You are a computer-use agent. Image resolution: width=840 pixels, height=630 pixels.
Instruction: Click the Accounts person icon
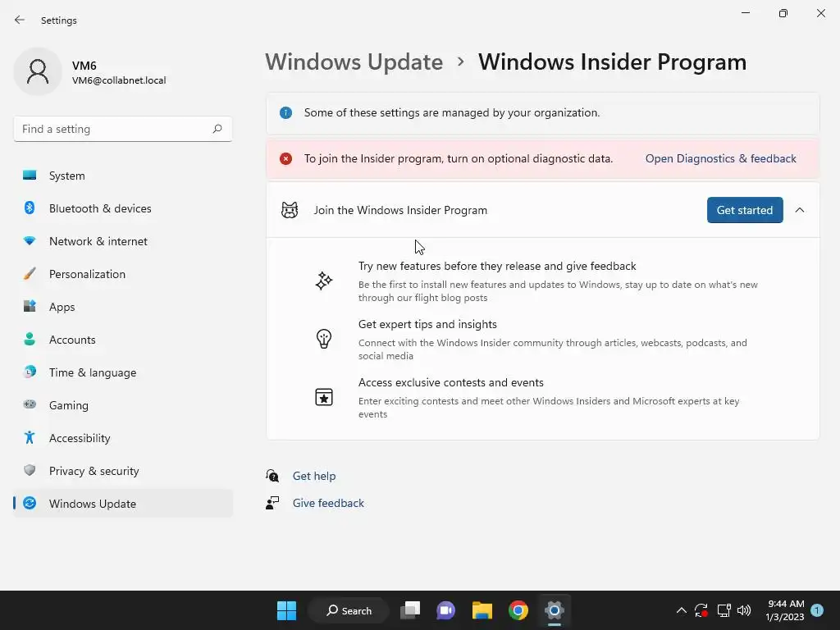click(30, 339)
